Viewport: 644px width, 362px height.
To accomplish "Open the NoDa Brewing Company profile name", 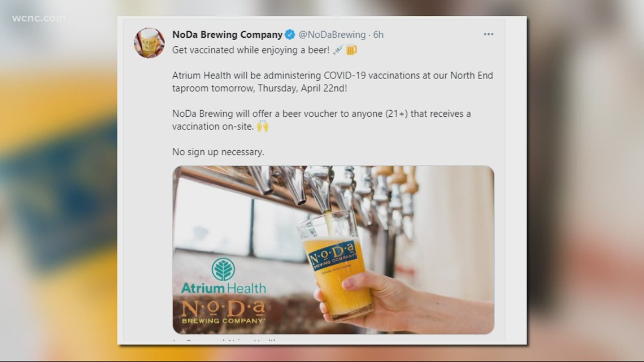I will pyautogui.click(x=227, y=34).
